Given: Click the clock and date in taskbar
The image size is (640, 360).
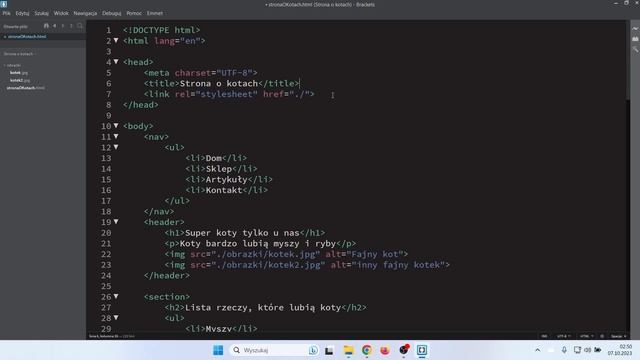Looking at the screenshot, I should click(620, 350).
